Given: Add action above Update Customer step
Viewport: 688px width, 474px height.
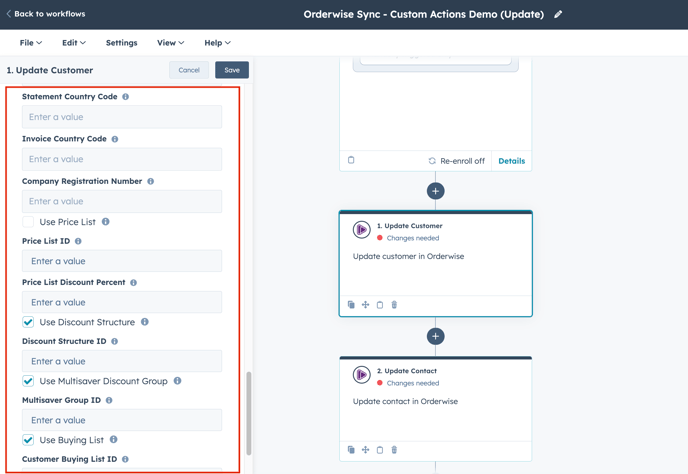Looking at the screenshot, I should [x=435, y=191].
